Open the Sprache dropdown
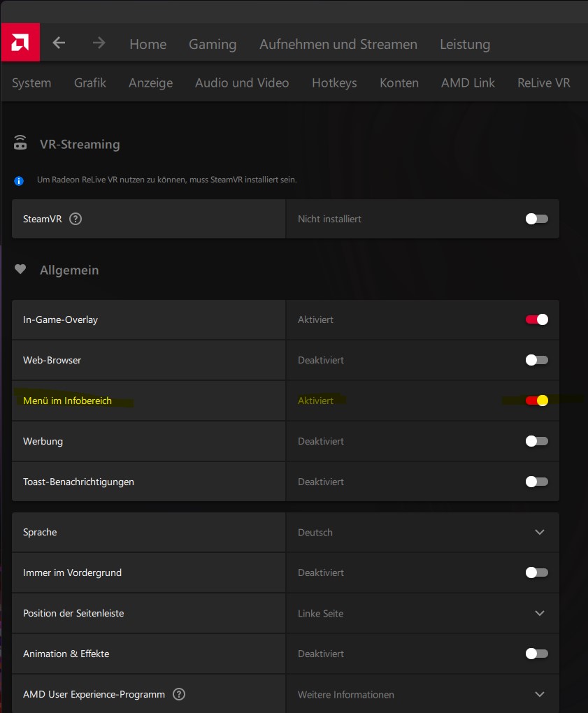The height and width of the screenshot is (713, 588). point(539,532)
